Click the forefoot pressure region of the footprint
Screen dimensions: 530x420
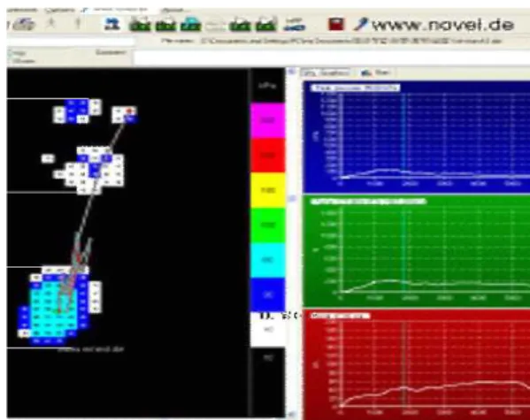[x=88, y=171]
